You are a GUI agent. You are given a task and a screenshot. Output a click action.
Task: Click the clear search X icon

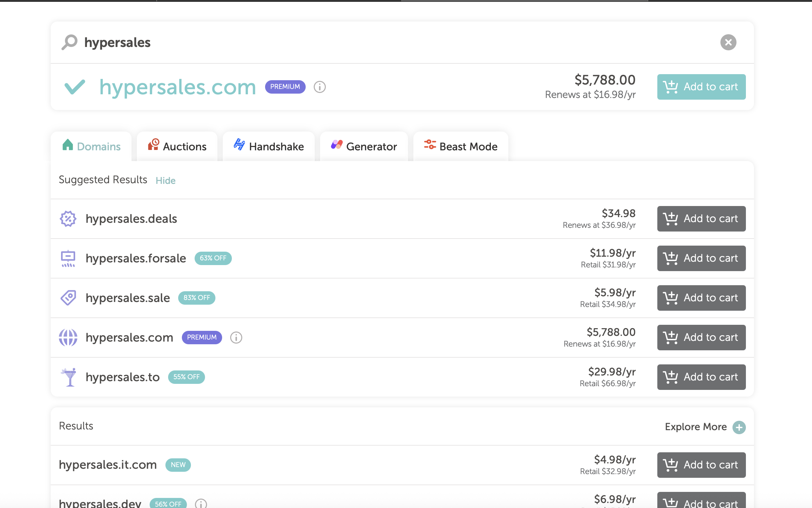(x=728, y=42)
